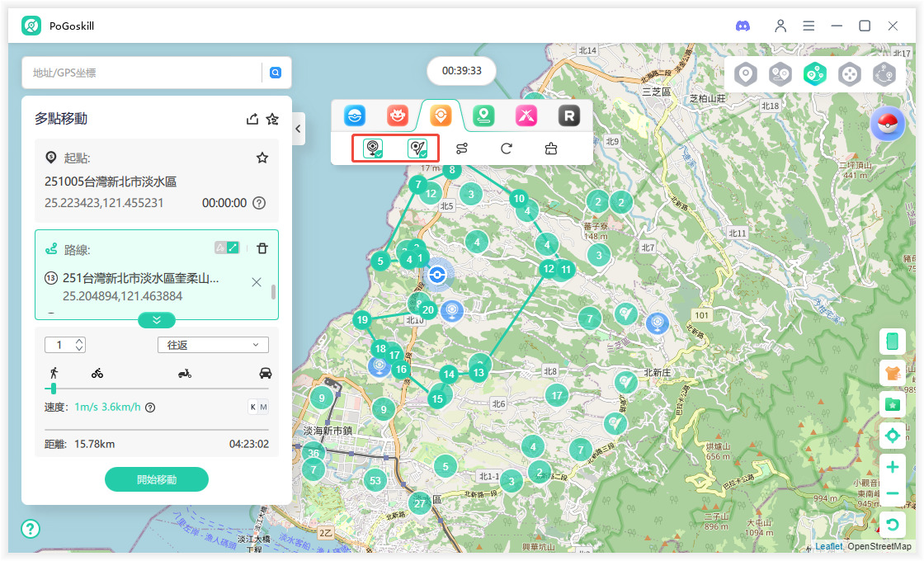The height and width of the screenshot is (561, 924).
Task: Select walking speed icon
Action: 54,372
